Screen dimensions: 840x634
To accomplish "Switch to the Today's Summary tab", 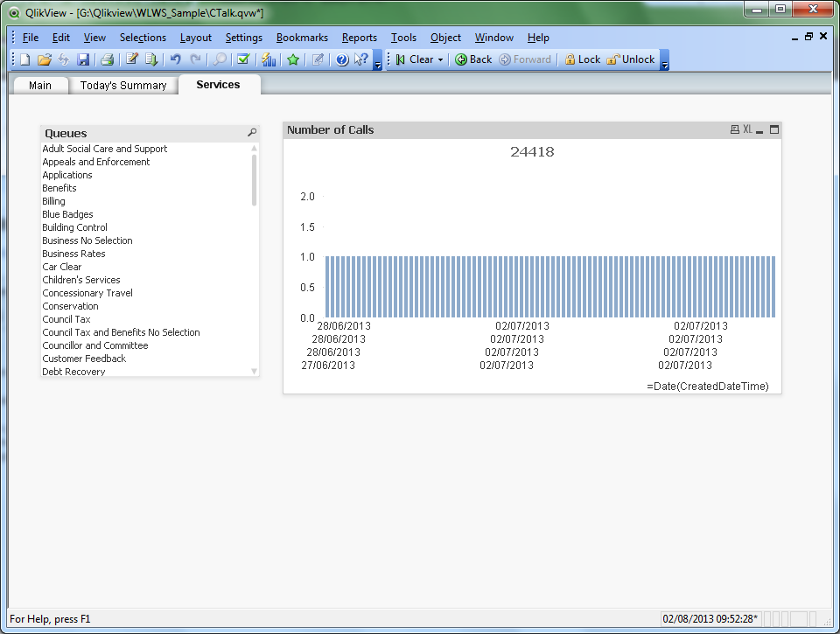I will [x=123, y=85].
